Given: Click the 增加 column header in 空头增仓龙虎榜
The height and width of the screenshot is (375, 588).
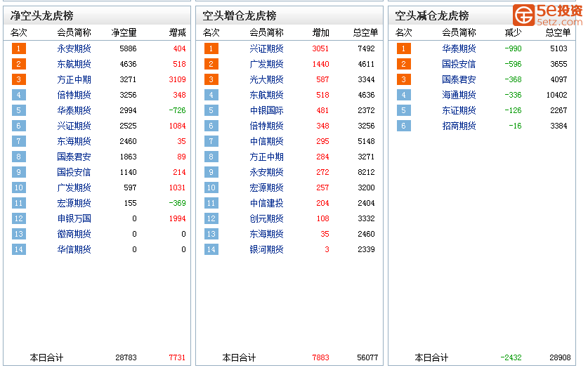Looking at the screenshot, I should point(320,32).
